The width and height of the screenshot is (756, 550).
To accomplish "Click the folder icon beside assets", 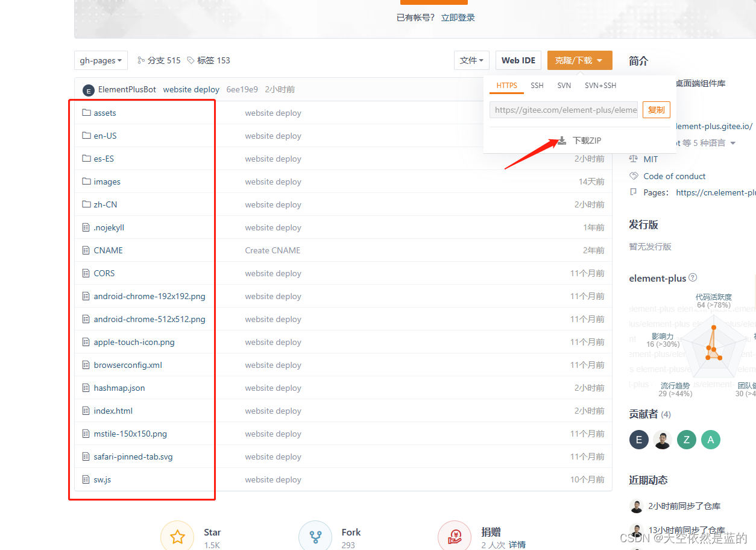I will [86, 113].
